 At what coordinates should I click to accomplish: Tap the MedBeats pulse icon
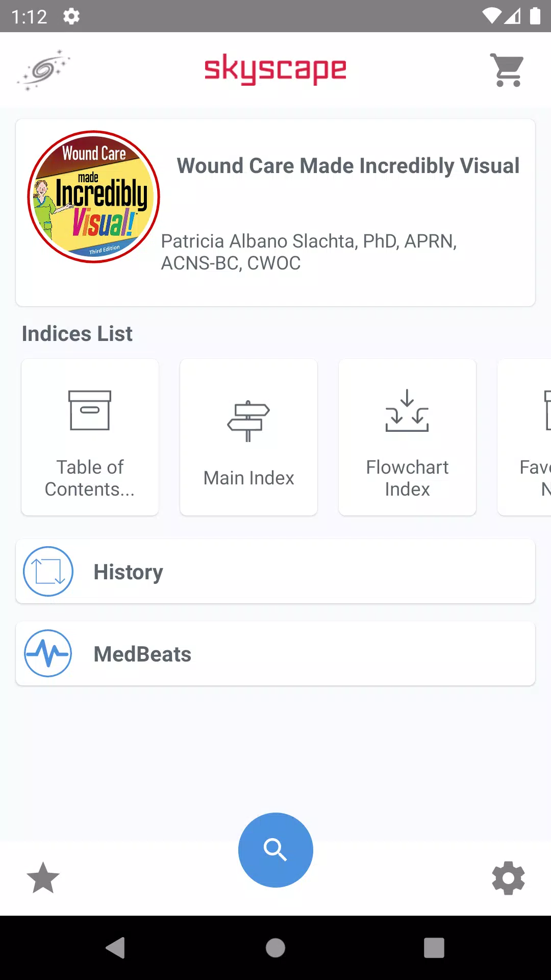tap(48, 653)
